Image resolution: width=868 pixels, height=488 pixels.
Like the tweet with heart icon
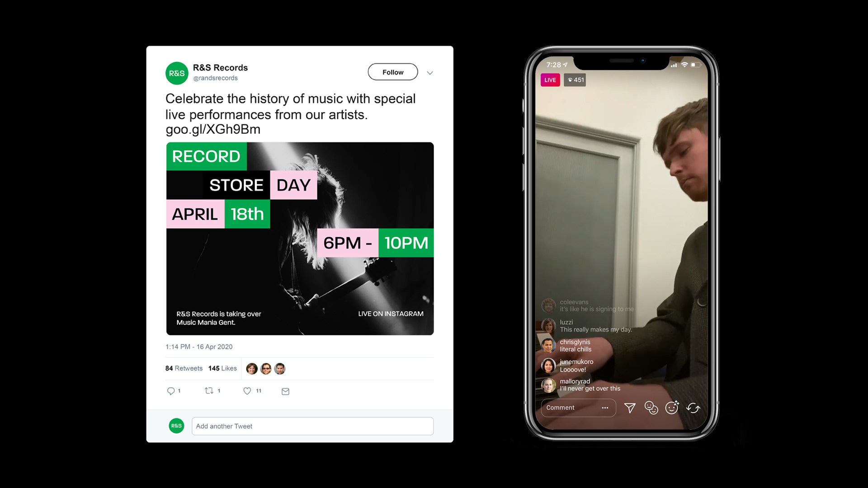point(247,391)
